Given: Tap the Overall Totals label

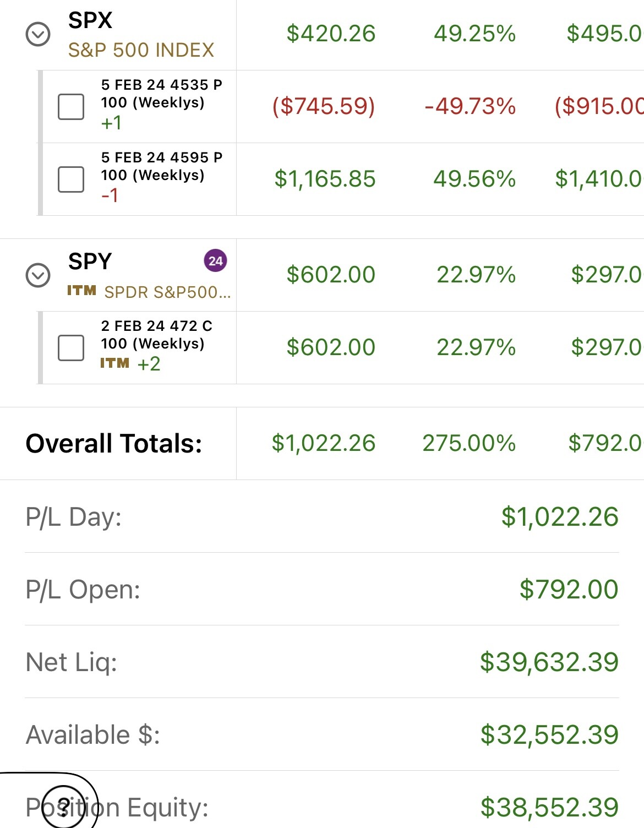Looking at the screenshot, I should click(x=114, y=443).
